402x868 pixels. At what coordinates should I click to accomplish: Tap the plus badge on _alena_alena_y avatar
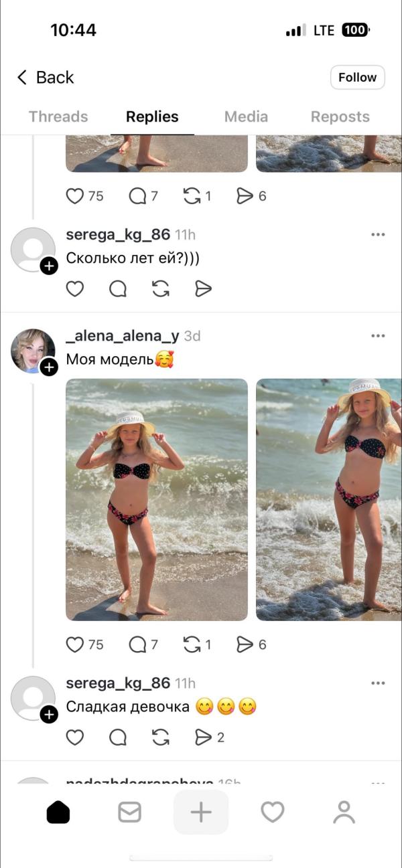point(49,367)
